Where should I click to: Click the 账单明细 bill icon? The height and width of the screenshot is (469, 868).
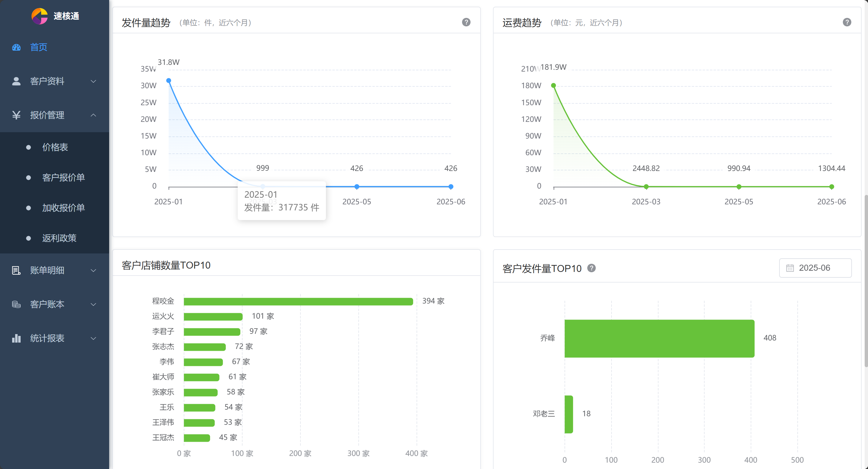(x=16, y=270)
